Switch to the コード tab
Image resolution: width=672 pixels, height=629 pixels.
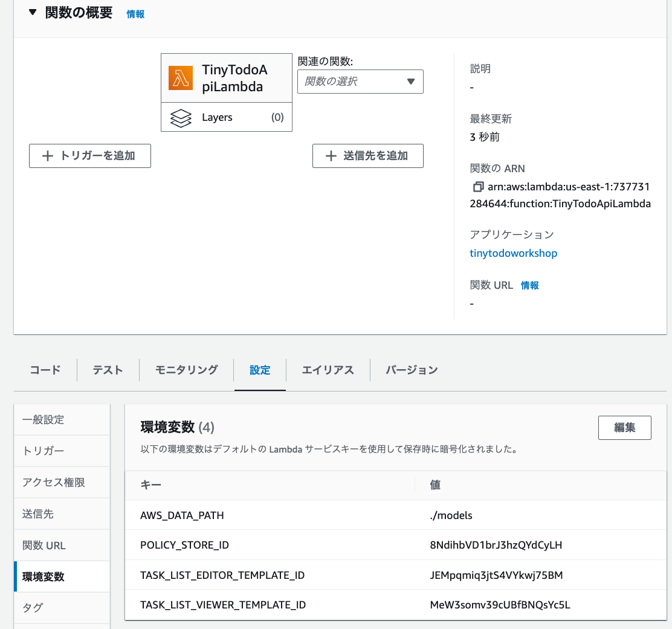tap(45, 370)
